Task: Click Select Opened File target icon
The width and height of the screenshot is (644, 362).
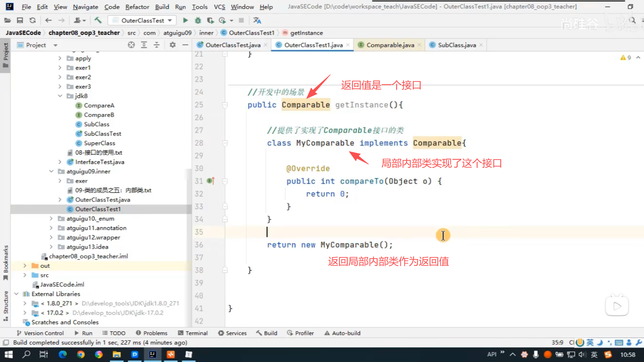Action: pyautogui.click(x=131, y=45)
